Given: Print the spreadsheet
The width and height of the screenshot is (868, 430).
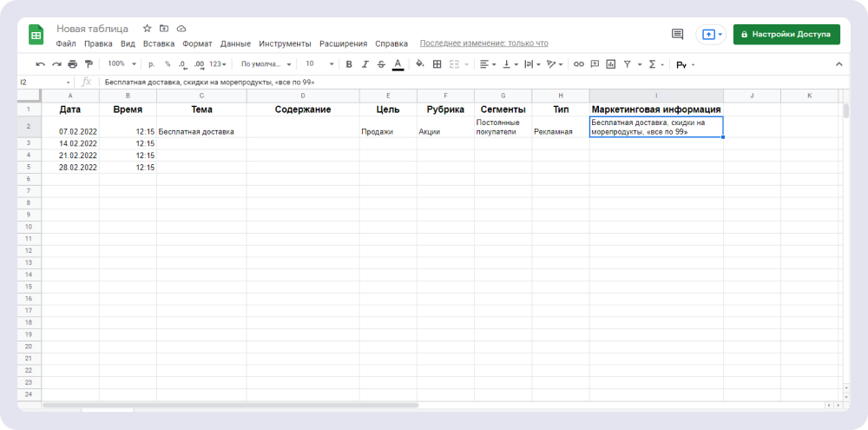Looking at the screenshot, I should click(73, 64).
